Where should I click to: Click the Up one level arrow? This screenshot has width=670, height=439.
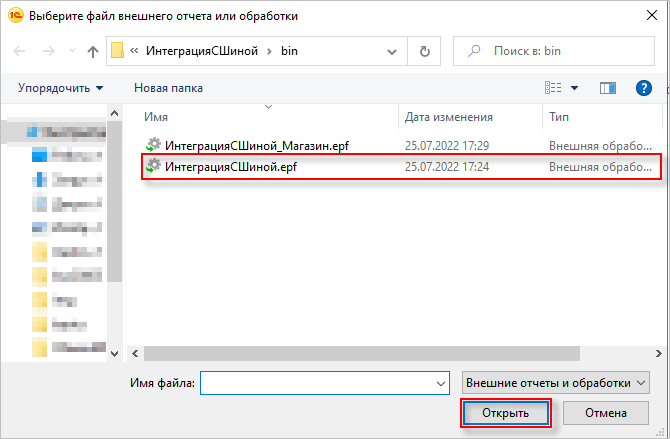(x=93, y=51)
